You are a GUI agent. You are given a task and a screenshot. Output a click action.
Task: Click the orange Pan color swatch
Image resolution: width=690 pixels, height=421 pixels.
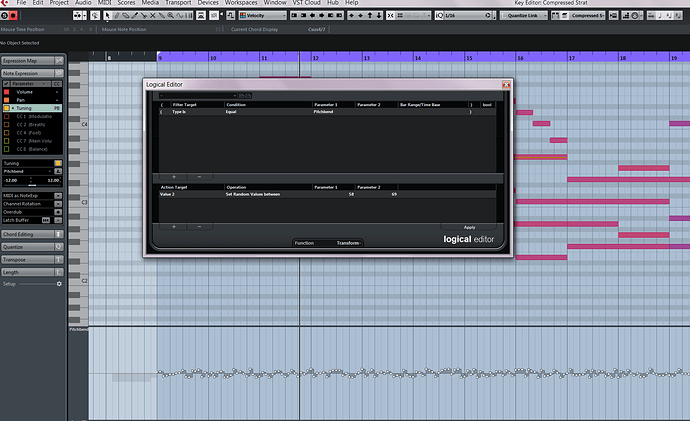[7, 100]
